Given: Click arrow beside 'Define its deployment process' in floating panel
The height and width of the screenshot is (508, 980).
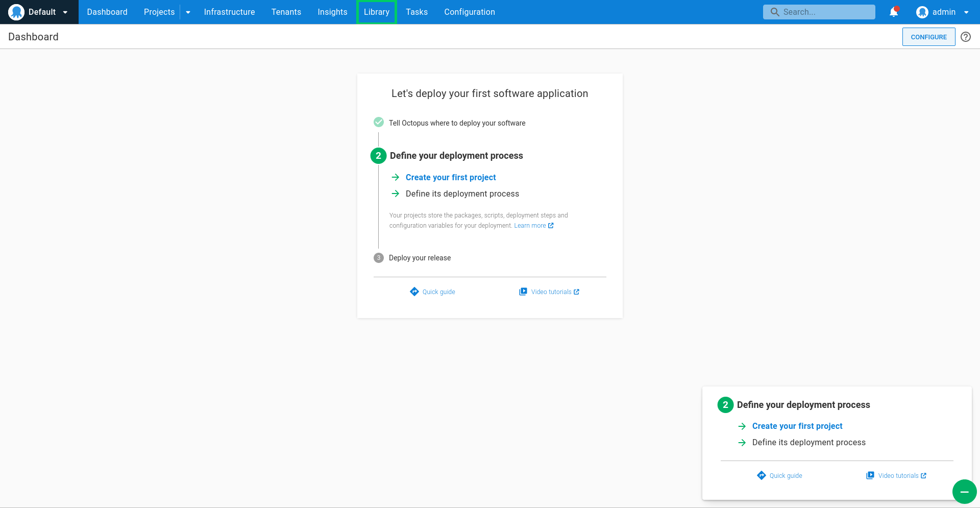Looking at the screenshot, I should click(742, 442).
